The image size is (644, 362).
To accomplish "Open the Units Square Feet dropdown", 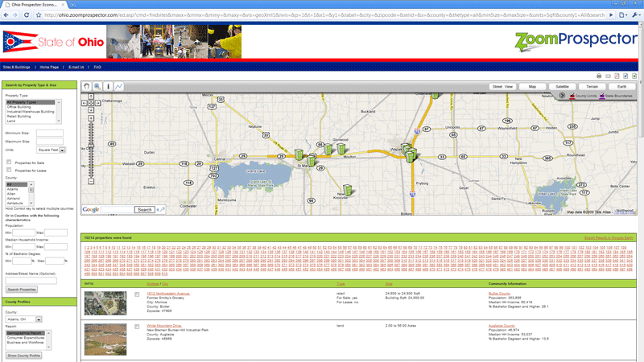I will pos(52,150).
